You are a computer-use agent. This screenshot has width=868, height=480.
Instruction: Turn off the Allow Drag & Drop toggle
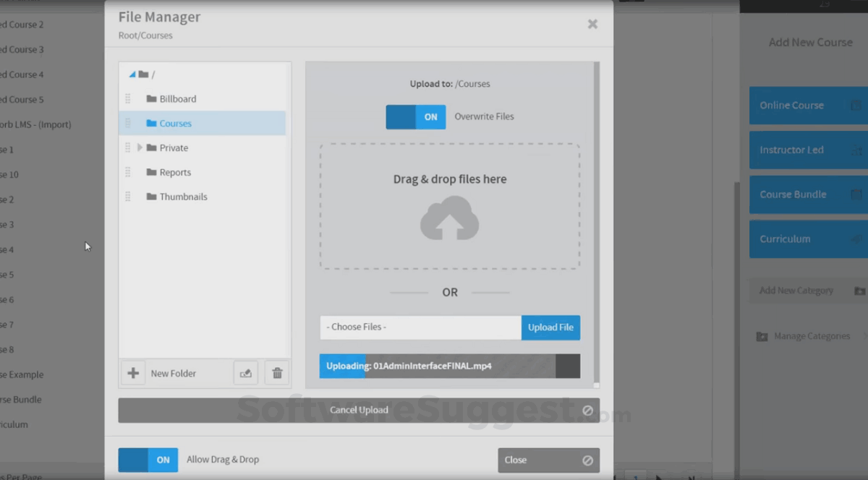[x=148, y=459]
